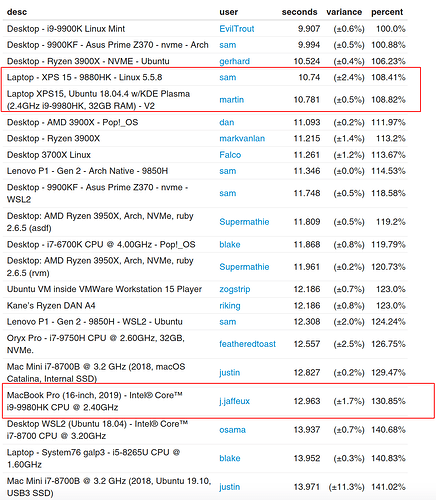Open Falco user link
The height and width of the screenshot is (500, 436).
pos(230,155)
